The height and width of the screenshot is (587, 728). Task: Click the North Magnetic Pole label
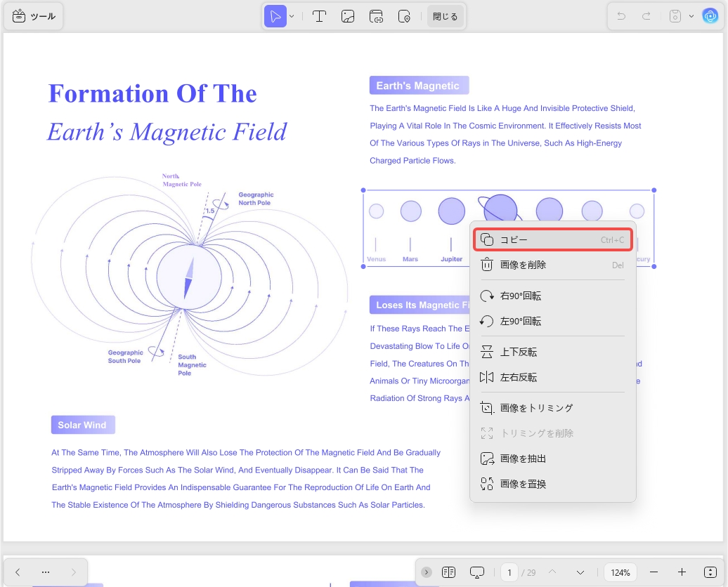coord(181,180)
